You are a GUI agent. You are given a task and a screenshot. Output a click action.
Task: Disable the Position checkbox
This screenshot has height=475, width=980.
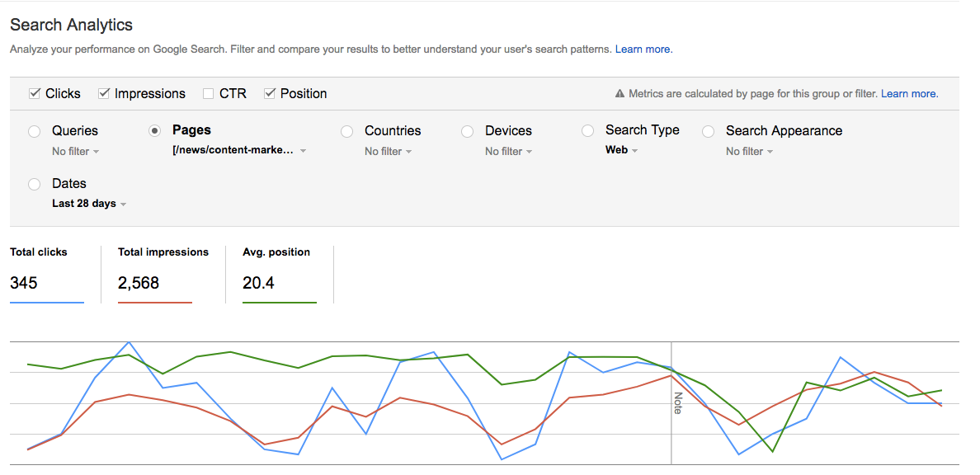click(270, 94)
